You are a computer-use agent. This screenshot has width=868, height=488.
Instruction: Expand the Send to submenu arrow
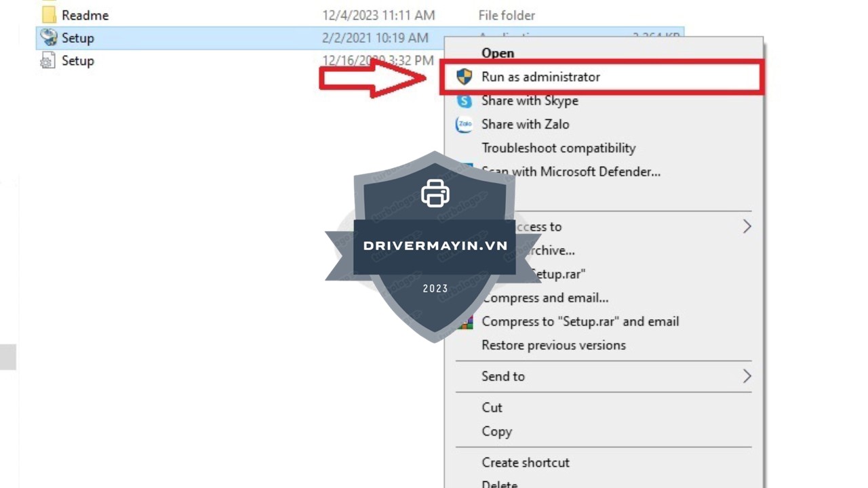tap(747, 376)
